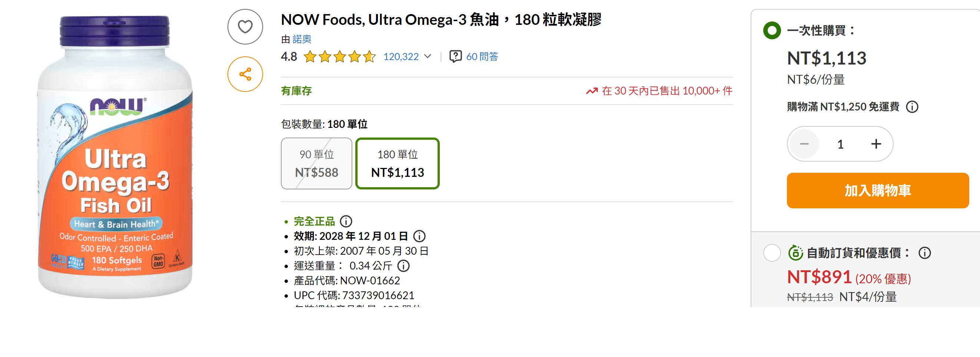980x357 pixels.
Task: Open free shipping threshold info icon
Action: (x=912, y=106)
